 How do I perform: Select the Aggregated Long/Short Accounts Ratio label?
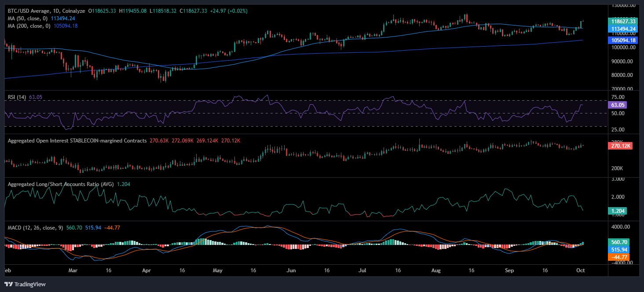pos(59,184)
